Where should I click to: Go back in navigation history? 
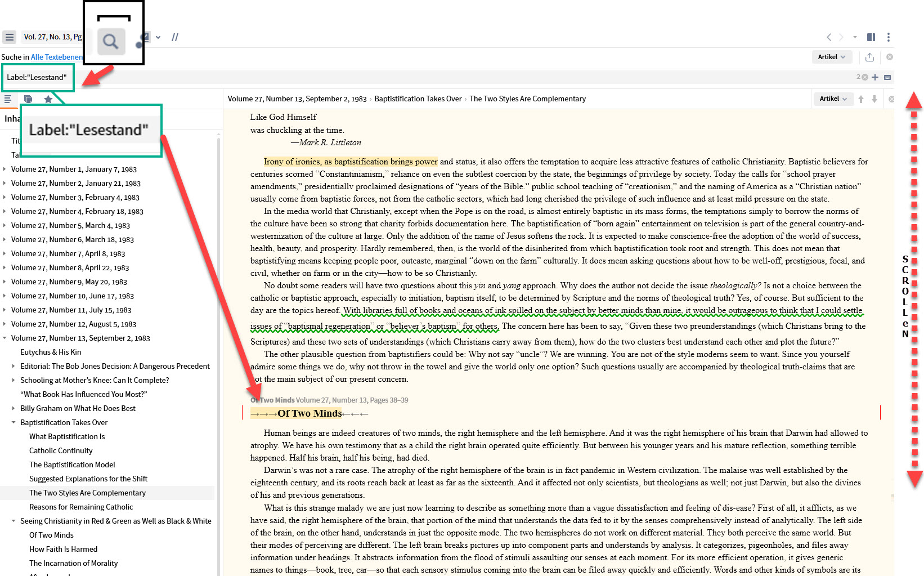click(828, 37)
